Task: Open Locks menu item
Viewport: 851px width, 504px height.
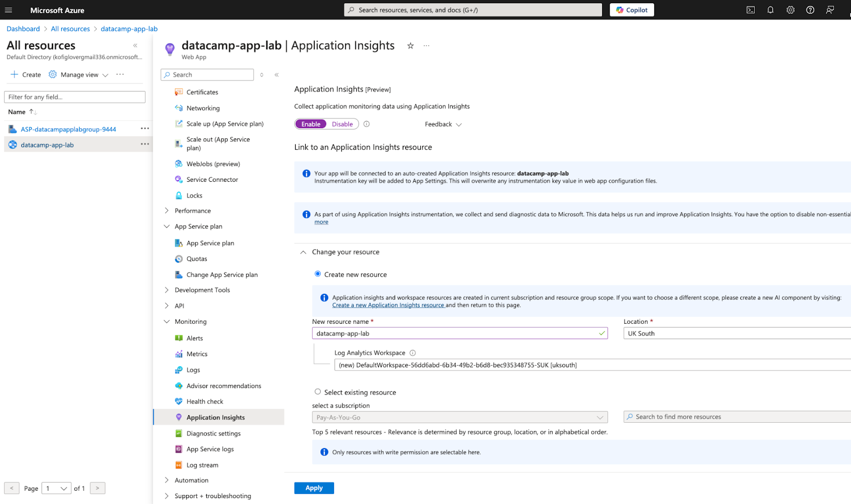Action: pos(194,196)
